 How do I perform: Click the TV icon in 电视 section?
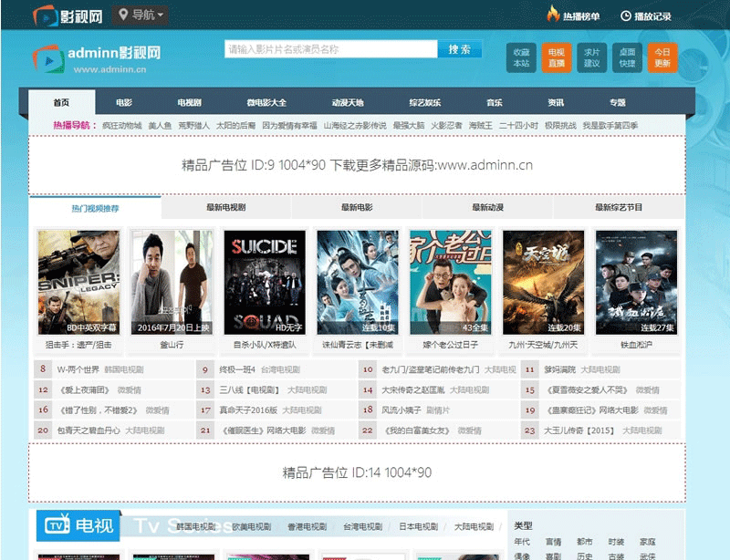(57, 524)
